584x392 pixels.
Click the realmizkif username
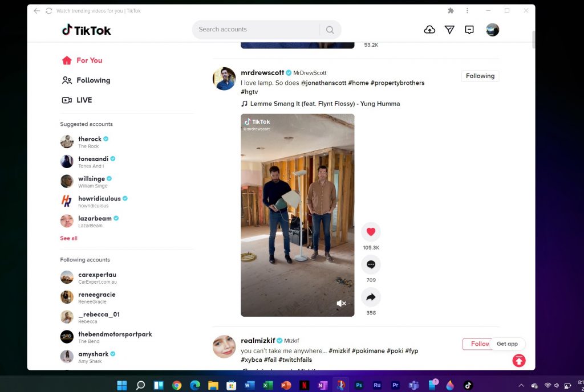coord(258,341)
